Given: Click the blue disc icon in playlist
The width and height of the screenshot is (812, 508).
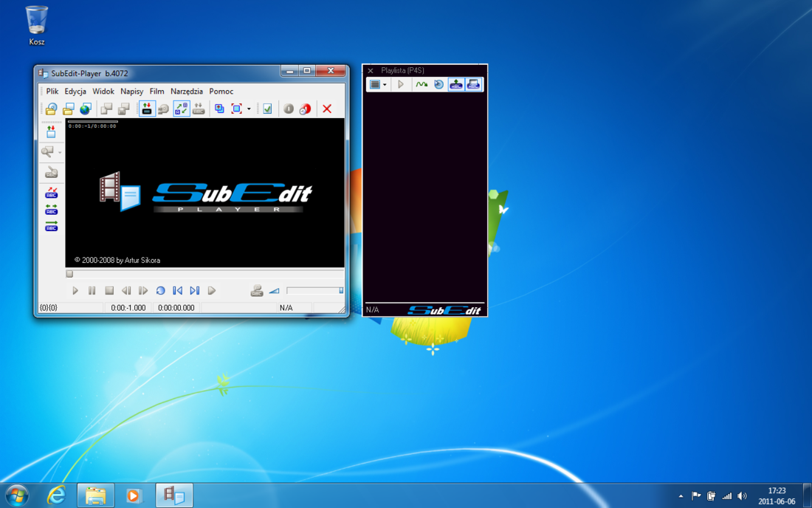Looking at the screenshot, I should click(438, 84).
